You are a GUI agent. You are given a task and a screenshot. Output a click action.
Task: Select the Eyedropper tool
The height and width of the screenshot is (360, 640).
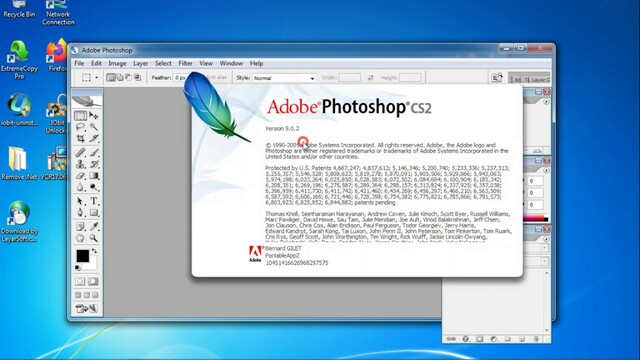[x=94, y=226]
